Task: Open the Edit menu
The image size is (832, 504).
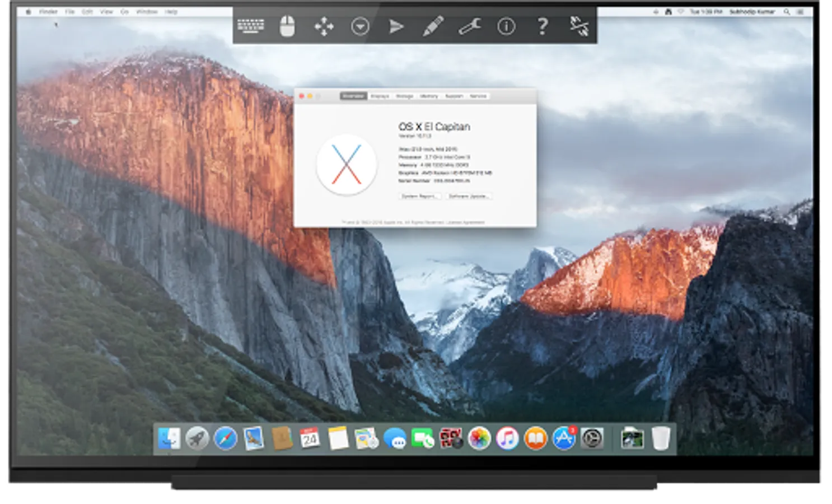Action: tap(87, 11)
